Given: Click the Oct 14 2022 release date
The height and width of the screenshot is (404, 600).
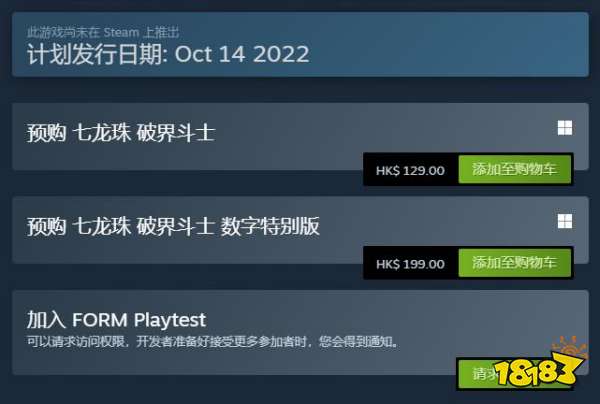Looking at the screenshot, I should tap(242, 54).
